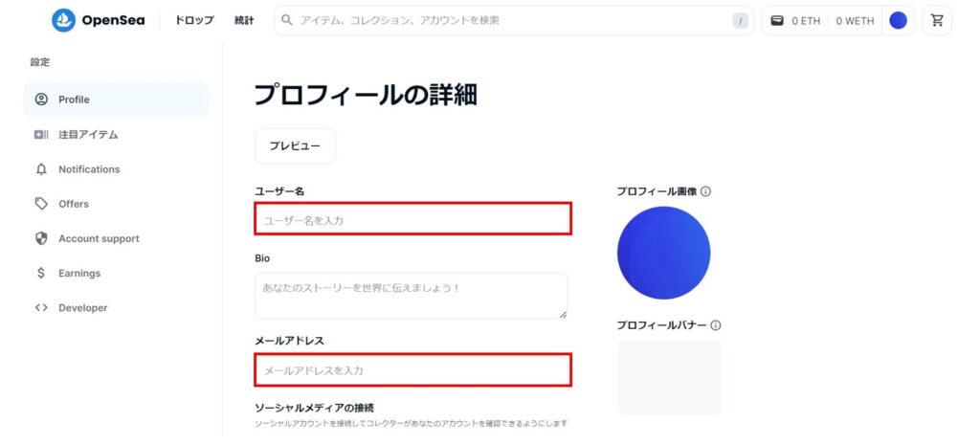The image size is (980, 445).
Task: Click the ユーザー名 input field
Action: pos(412,219)
